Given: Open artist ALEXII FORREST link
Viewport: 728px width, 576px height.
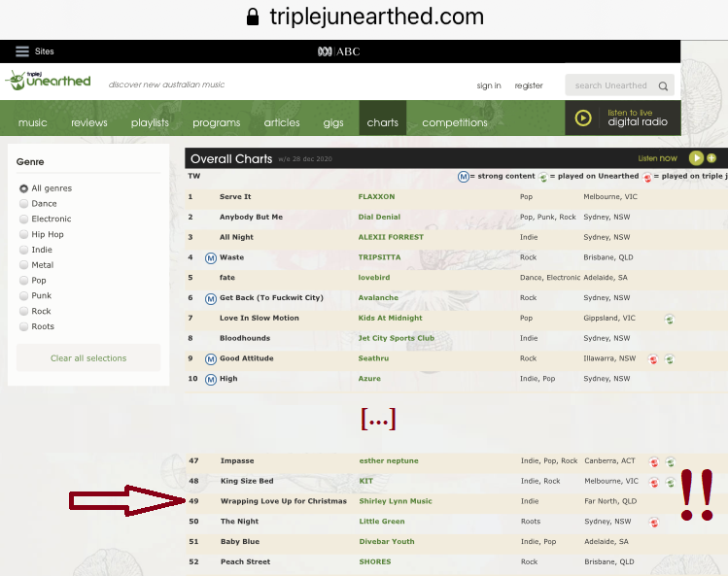Looking at the screenshot, I should [x=391, y=237].
